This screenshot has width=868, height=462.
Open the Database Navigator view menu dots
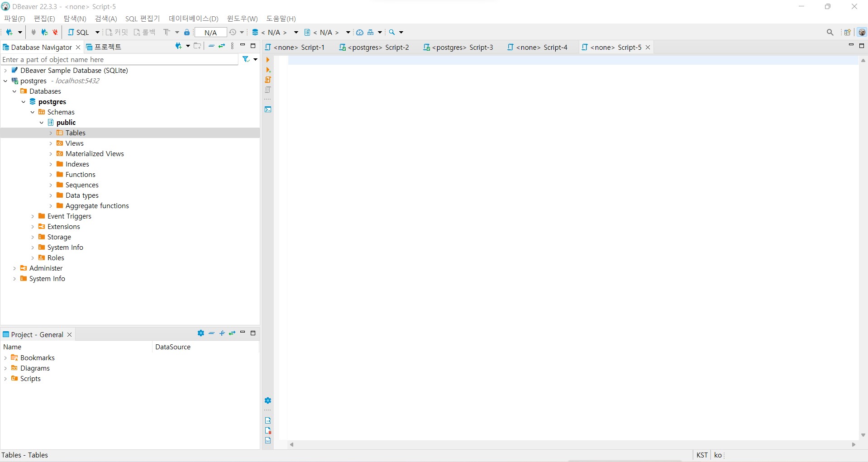(232, 46)
